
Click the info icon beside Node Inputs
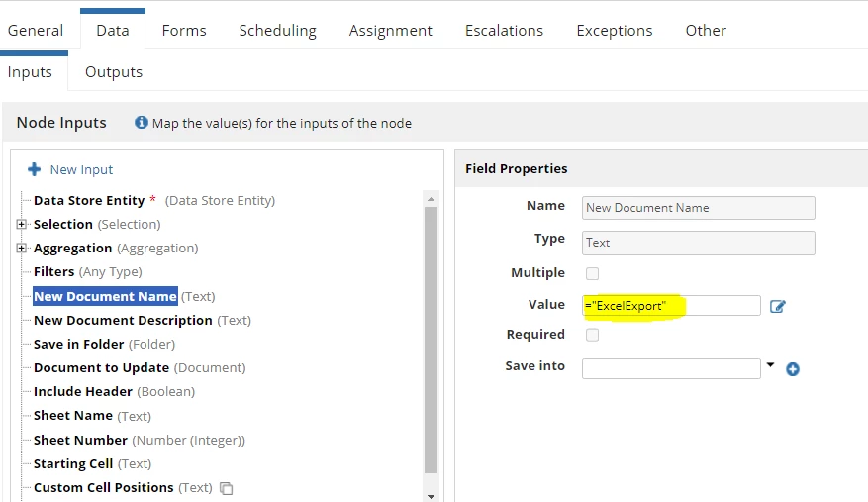coord(142,123)
